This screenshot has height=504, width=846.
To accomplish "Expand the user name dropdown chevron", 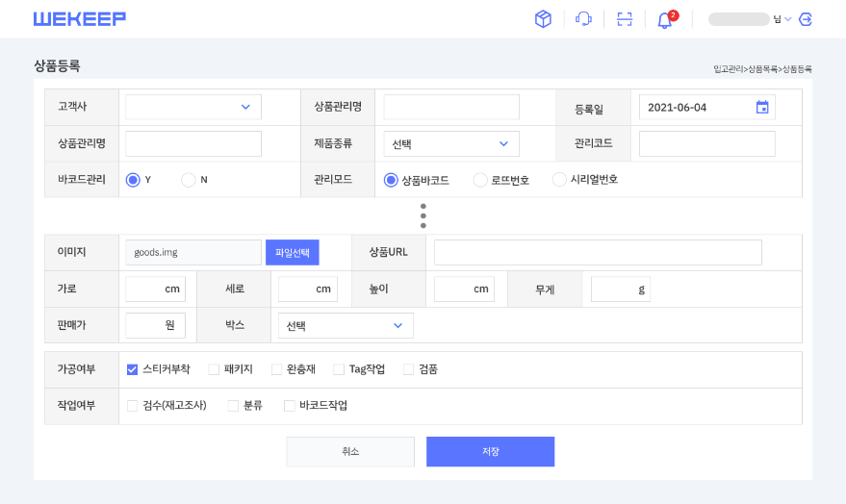I will [788, 19].
